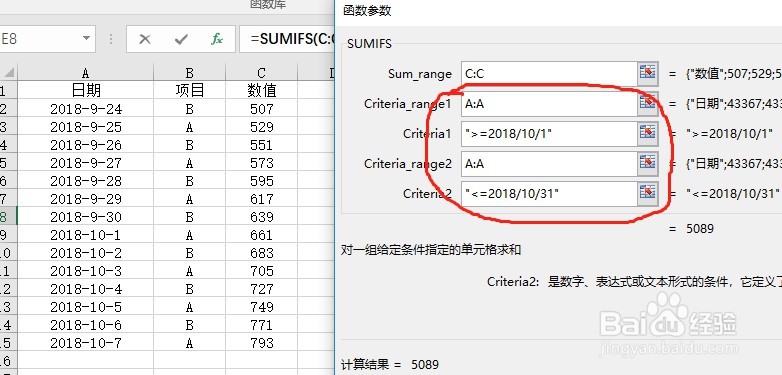Image resolution: width=782 pixels, height=375 pixels.
Task: Select cell with date 2018-10-6
Action: 86,325
